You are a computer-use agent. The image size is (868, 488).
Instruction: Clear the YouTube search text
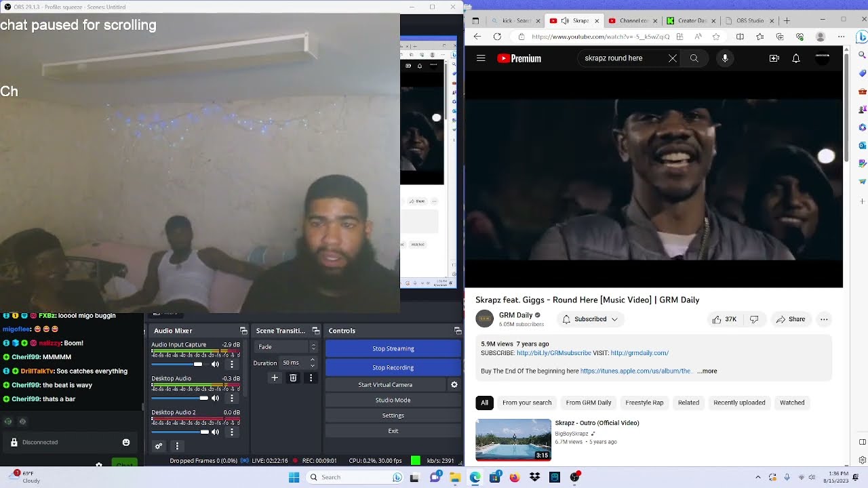tap(673, 58)
